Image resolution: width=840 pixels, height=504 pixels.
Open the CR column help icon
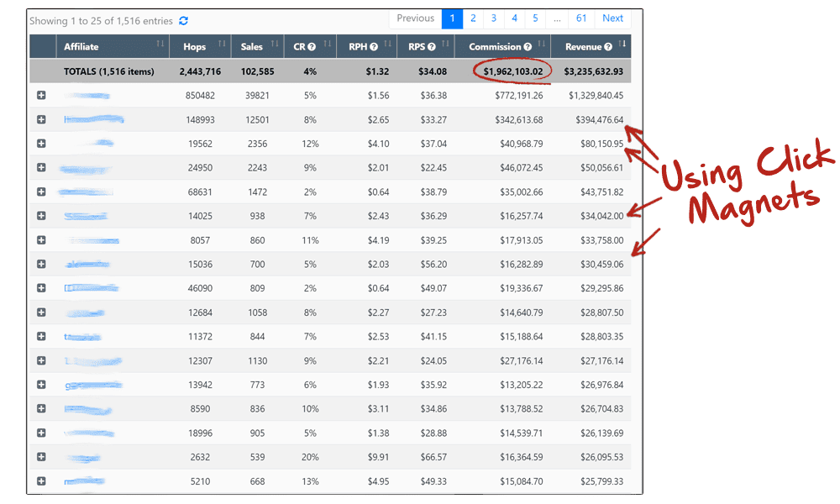(312, 47)
